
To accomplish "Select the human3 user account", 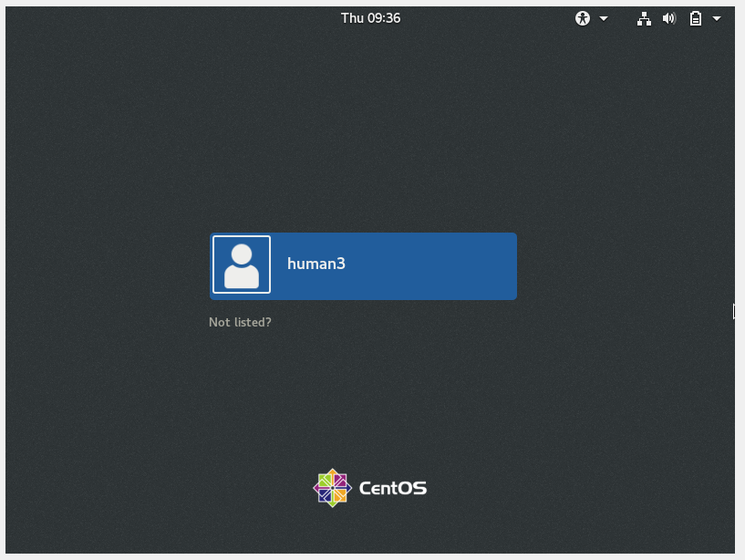I will tap(363, 266).
